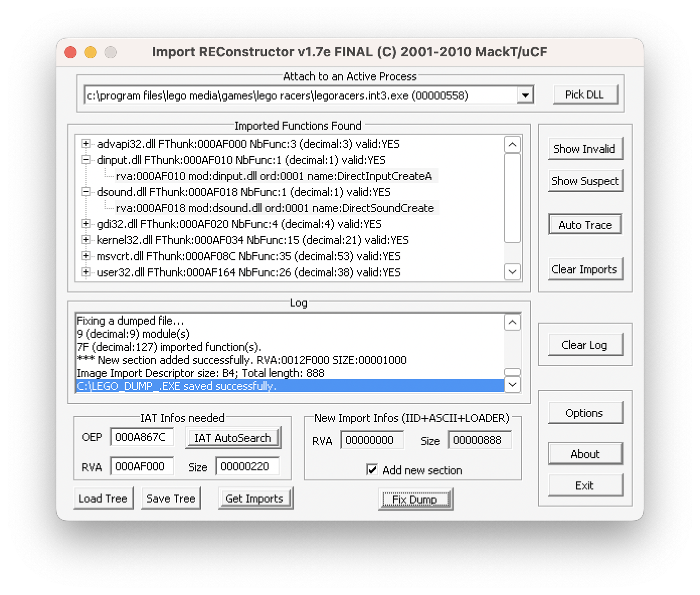Click the Fix Dump button
This screenshot has height=595, width=700.
click(415, 499)
